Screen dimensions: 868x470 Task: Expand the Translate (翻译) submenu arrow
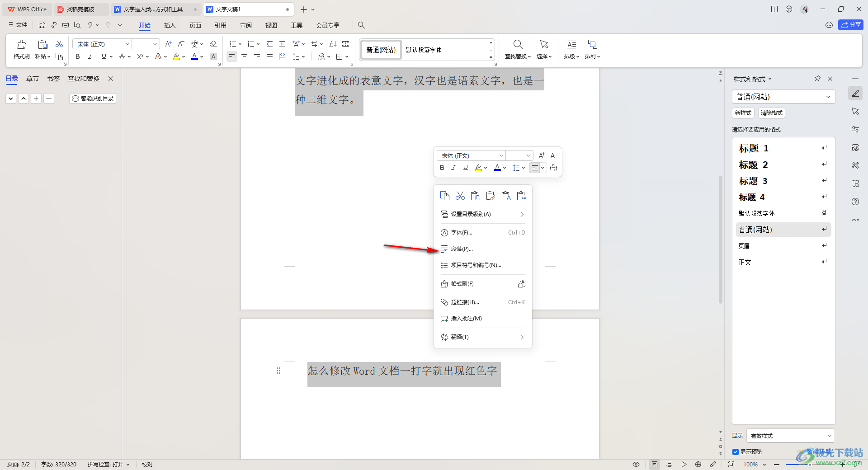tap(522, 337)
